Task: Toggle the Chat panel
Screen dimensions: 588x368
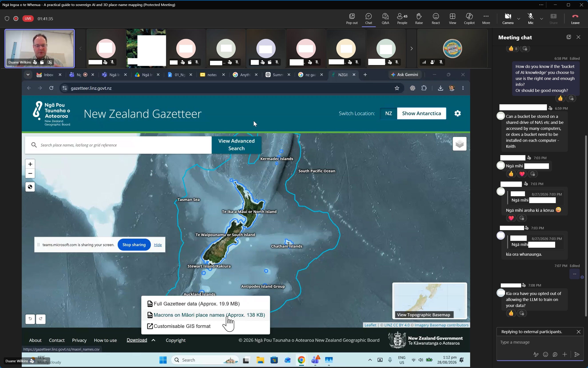Action: click(x=368, y=19)
